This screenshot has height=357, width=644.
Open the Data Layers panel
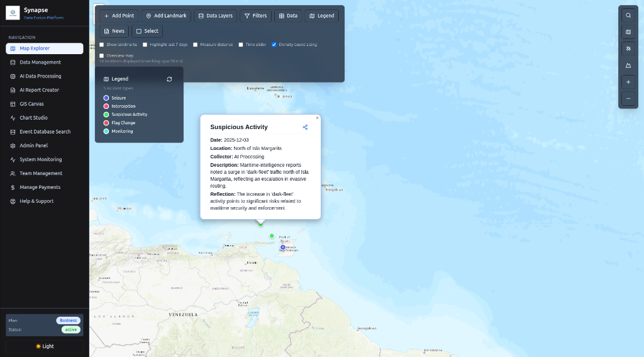(215, 16)
